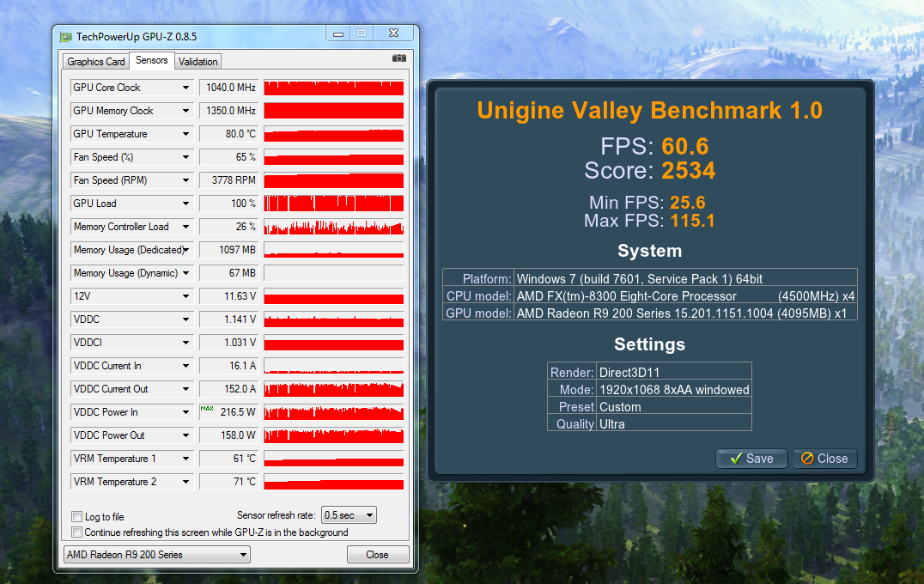Click the AMD FX(tm)-8300 CPU model row
Image resolution: width=924 pixels, height=584 pixels.
click(649, 295)
